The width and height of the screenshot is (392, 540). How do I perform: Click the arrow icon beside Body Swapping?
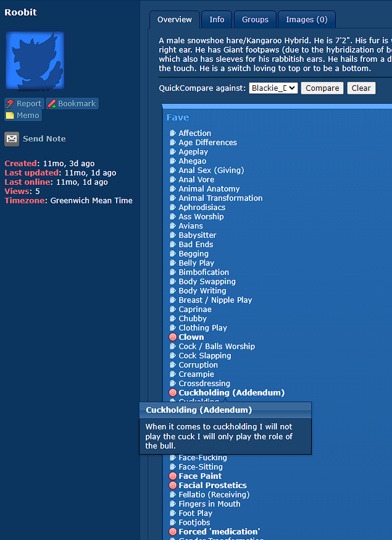[x=173, y=282]
